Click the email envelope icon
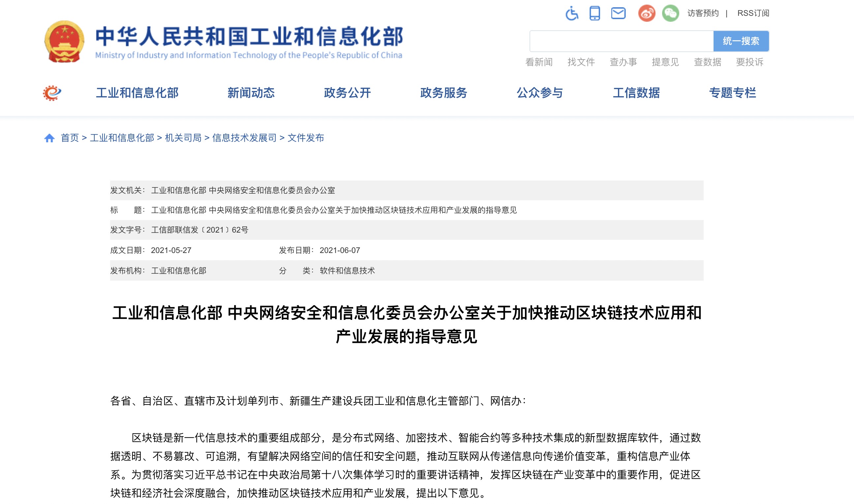This screenshot has width=854, height=504. click(x=618, y=13)
